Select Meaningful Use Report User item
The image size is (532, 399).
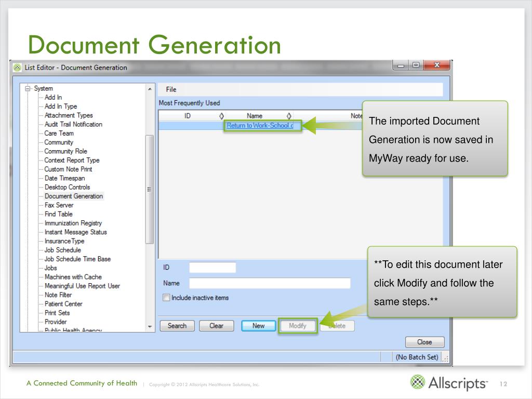(x=83, y=286)
